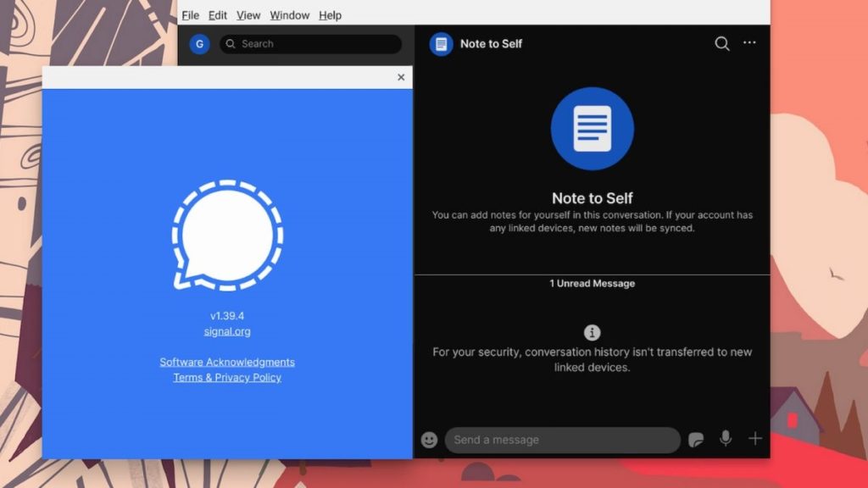Image resolution: width=868 pixels, height=488 pixels.
Task: Expand the three-dot conversation options menu
Action: point(749,43)
